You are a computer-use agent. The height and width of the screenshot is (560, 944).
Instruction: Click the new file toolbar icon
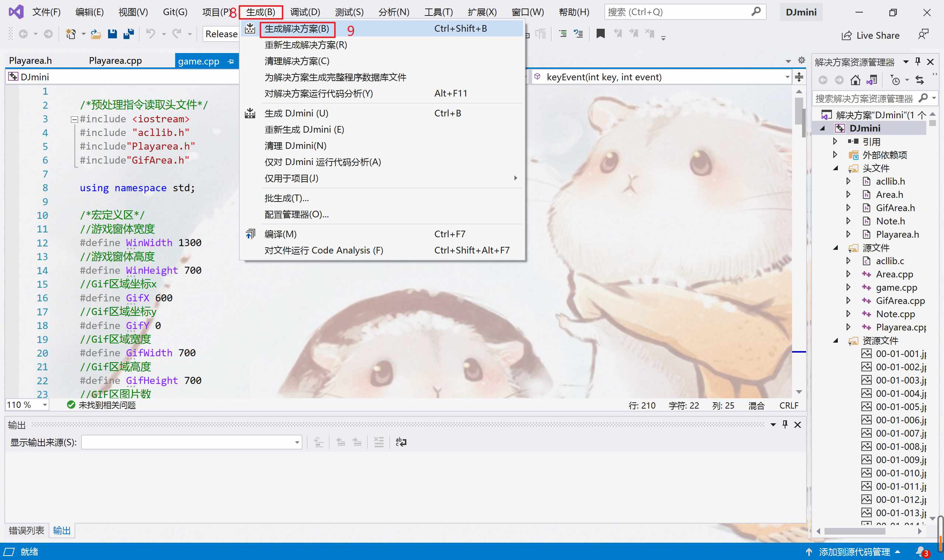tap(70, 34)
